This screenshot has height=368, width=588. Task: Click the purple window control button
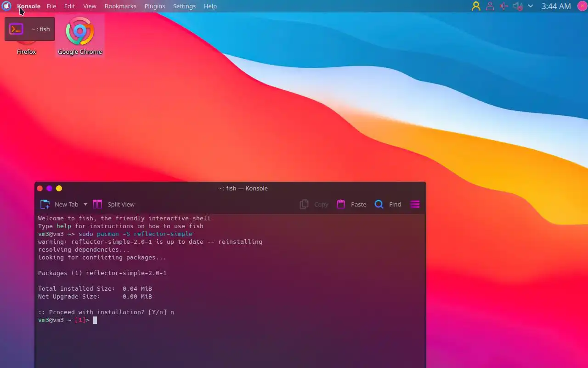pyautogui.click(x=49, y=188)
